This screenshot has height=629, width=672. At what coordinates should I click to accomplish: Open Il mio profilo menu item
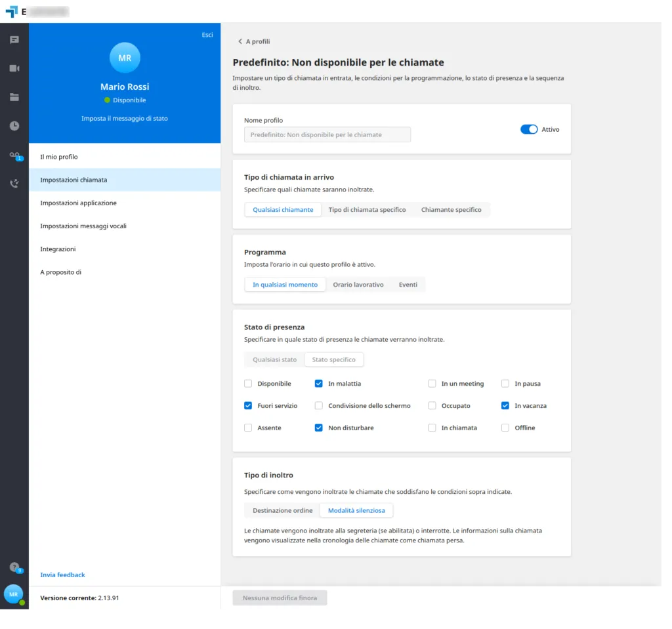(125, 157)
